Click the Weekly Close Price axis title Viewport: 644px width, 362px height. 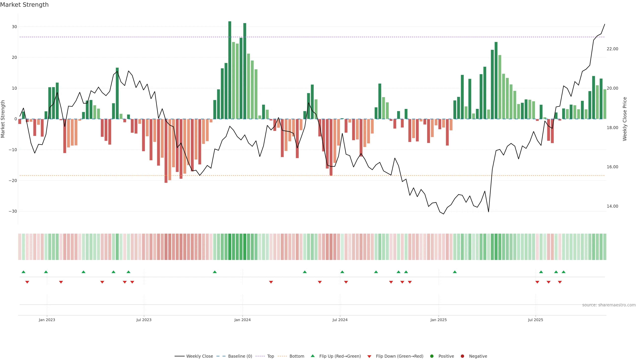coord(625,119)
